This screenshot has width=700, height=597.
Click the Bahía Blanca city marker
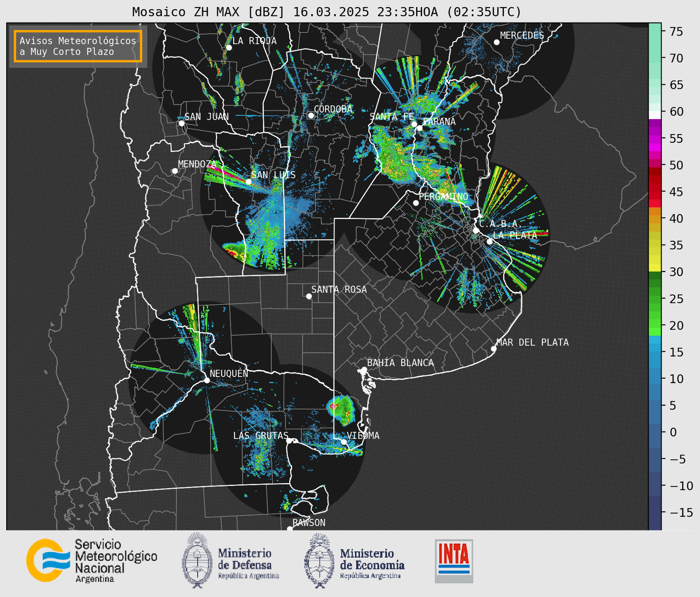[364, 369]
